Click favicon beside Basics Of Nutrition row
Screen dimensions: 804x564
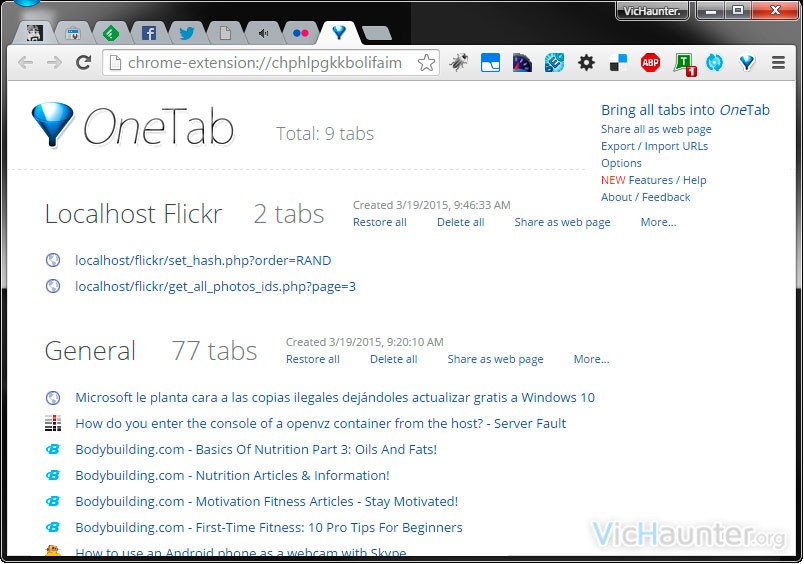53,450
